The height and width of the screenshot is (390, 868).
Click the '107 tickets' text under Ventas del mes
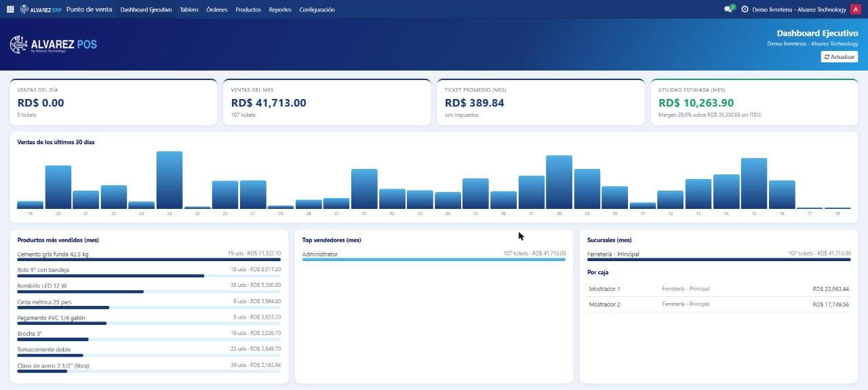[243, 115]
